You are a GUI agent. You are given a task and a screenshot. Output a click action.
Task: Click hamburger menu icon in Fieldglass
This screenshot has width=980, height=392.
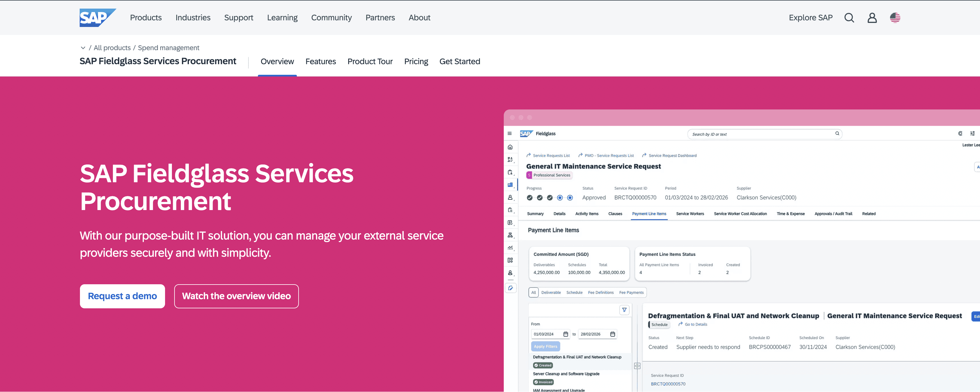click(509, 134)
